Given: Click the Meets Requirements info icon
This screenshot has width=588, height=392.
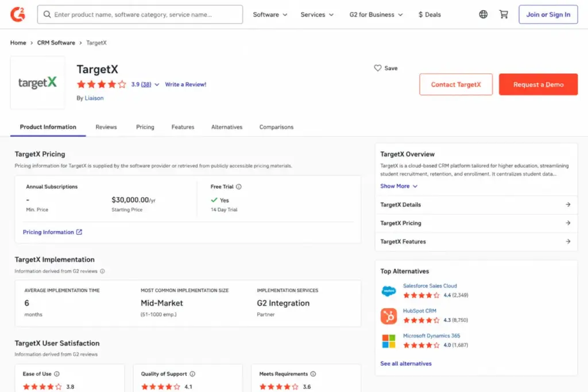Looking at the screenshot, I should click(x=313, y=374).
